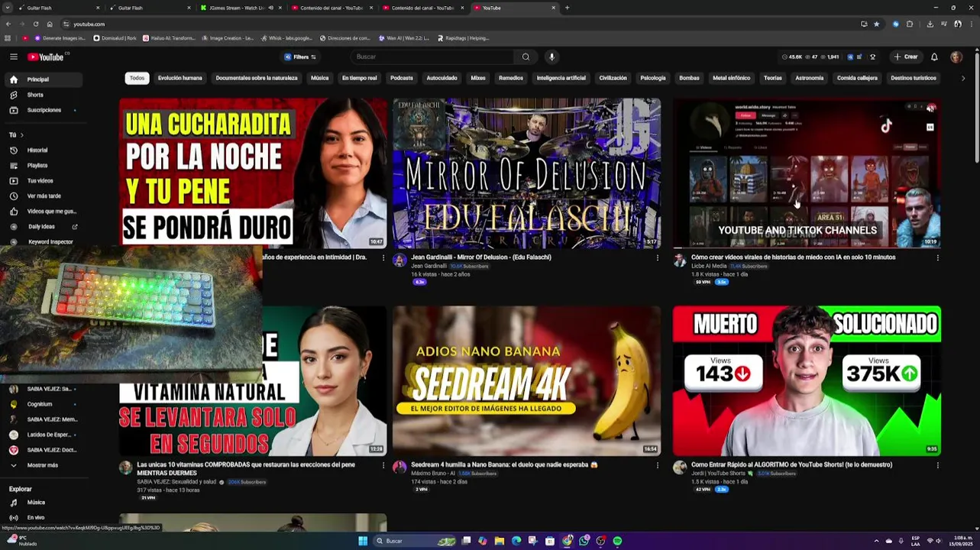The height and width of the screenshot is (550, 980).
Task: Open En vivo under Explorar
Action: click(36, 518)
